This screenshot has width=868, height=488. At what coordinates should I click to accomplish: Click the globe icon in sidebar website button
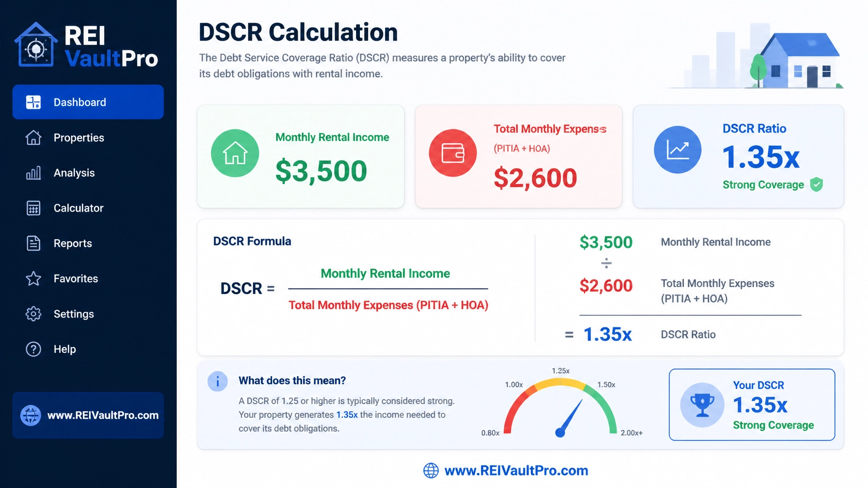click(31, 415)
